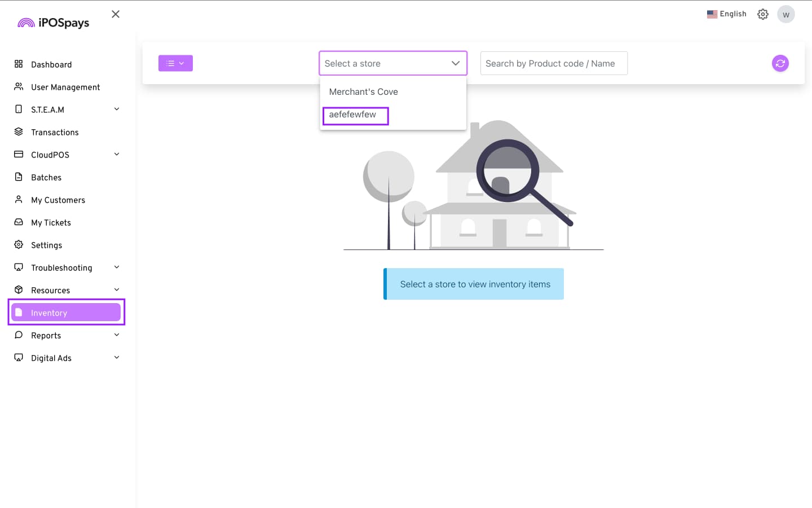The width and height of the screenshot is (812, 508).
Task: Click the iPOSpays logo
Action: 54,23
